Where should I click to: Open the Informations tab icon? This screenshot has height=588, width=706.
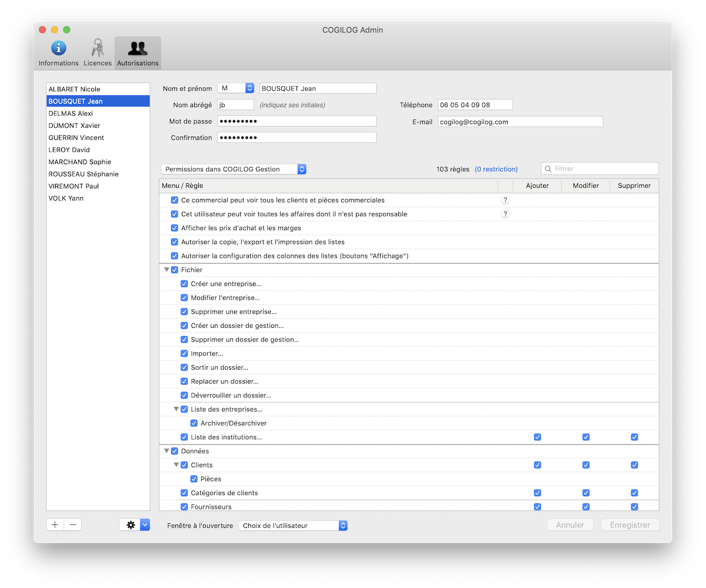point(58,48)
